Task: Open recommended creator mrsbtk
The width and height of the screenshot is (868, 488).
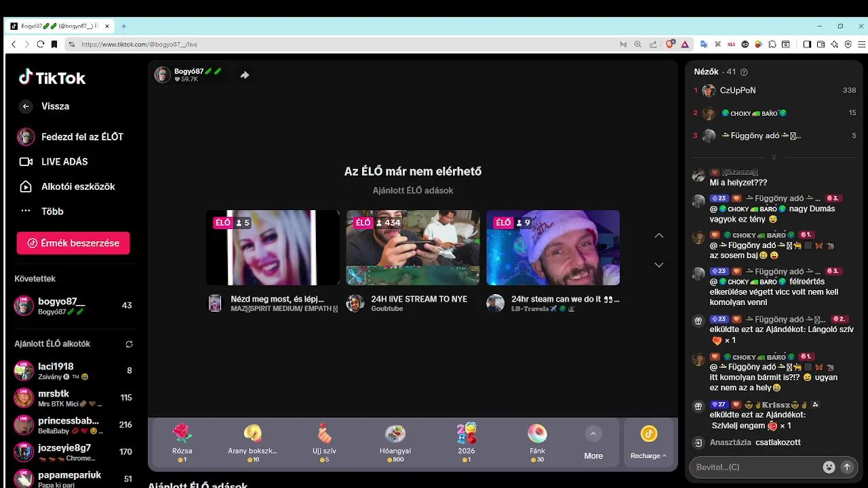Action: pyautogui.click(x=73, y=398)
